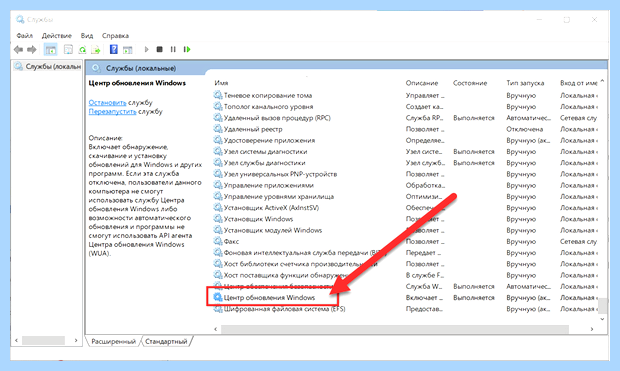Image resolution: width=620 pixels, height=371 pixels.
Task: Select the Центр обновления Windows service
Action: 269,298
